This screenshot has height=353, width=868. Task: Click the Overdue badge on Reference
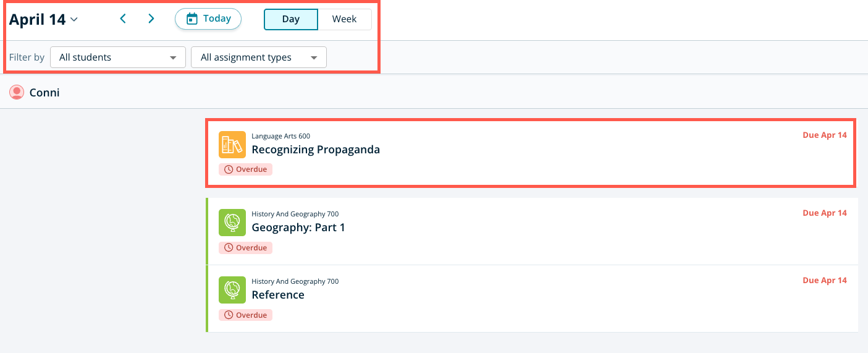click(245, 315)
